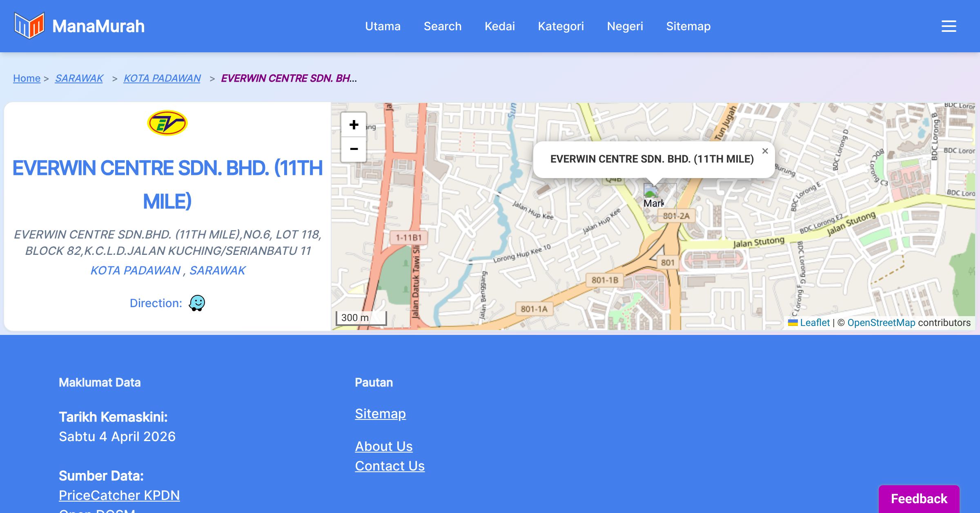The height and width of the screenshot is (513, 980).
Task: Click the Everwin store logo
Action: click(167, 123)
